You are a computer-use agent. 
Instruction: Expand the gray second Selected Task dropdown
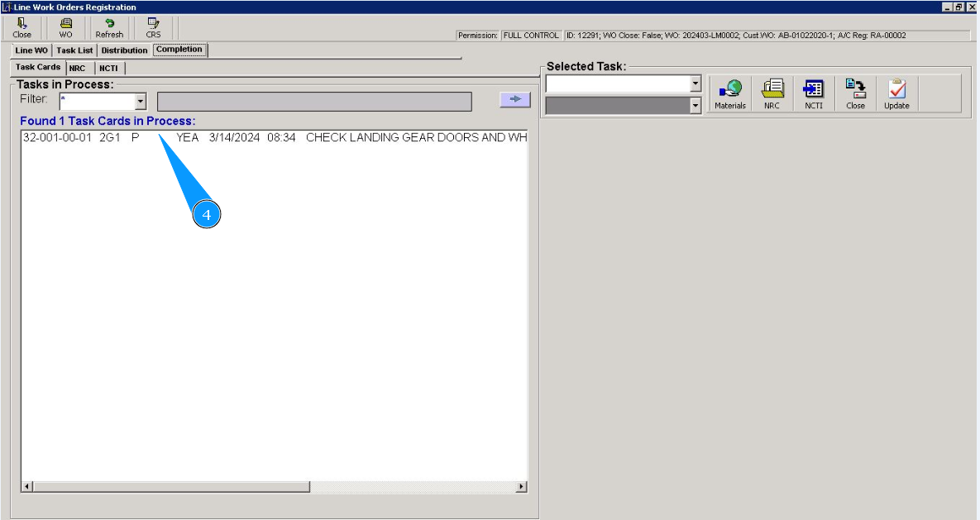pyautogui.click(x=696, y=106)
